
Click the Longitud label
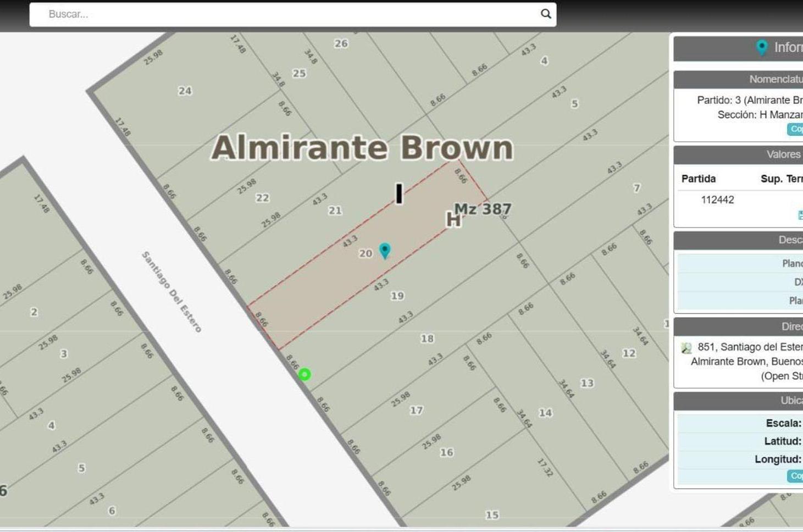(778, 459)
